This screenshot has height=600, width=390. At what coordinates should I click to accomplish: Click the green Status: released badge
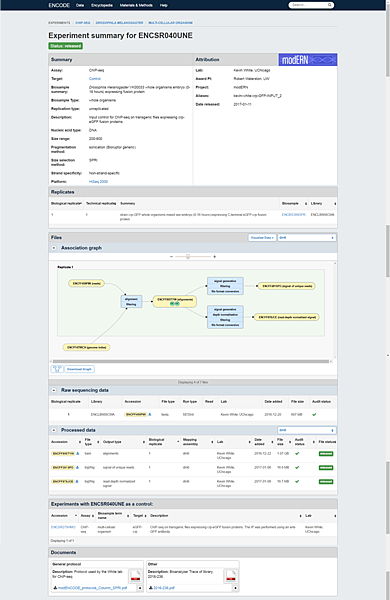tap(65, 46)
